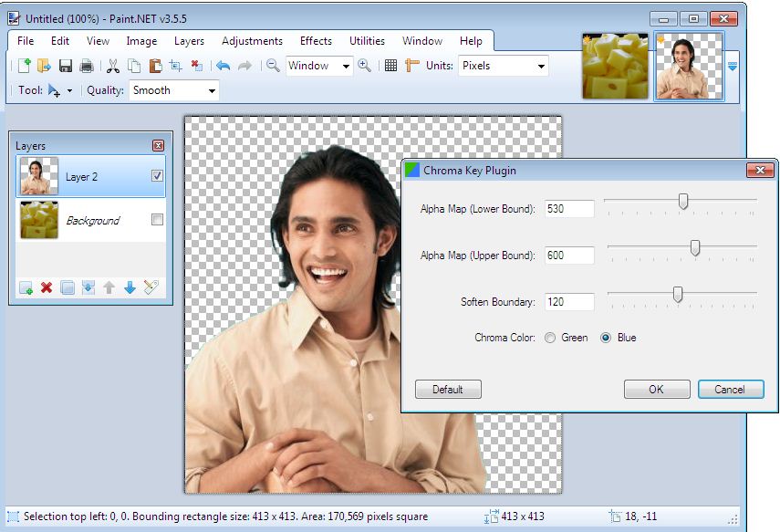
Task: Open the zoom mode Window dropdown
Action: [x=318, y=65]
